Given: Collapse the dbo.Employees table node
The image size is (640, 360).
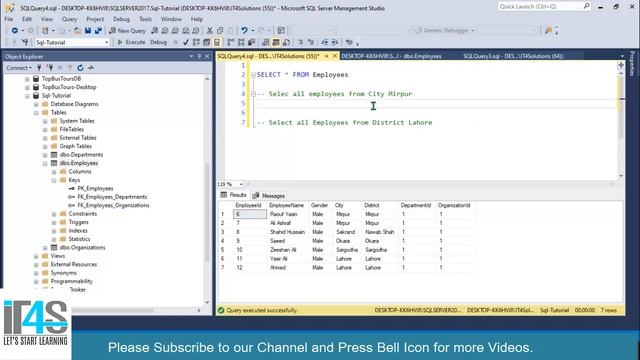Looking at the screenshot, I should 45,163.
